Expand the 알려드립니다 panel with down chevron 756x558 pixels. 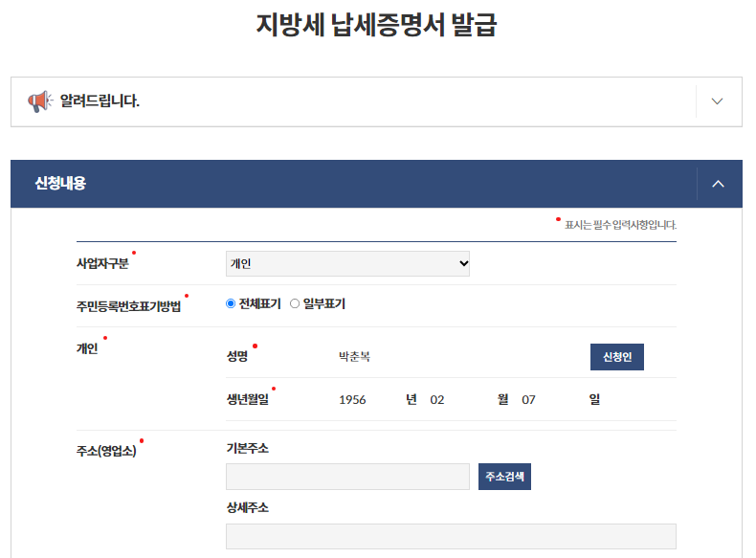[x=718, y=101]
